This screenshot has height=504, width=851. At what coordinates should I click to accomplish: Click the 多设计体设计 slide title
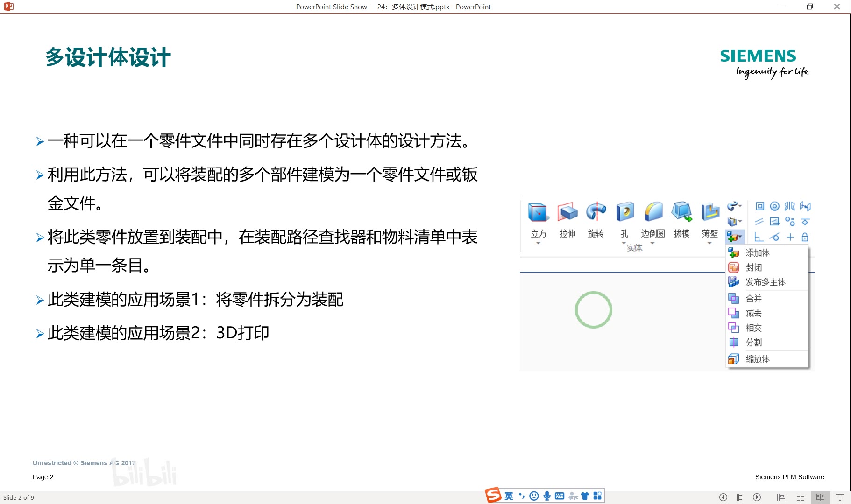click(108, 57)
